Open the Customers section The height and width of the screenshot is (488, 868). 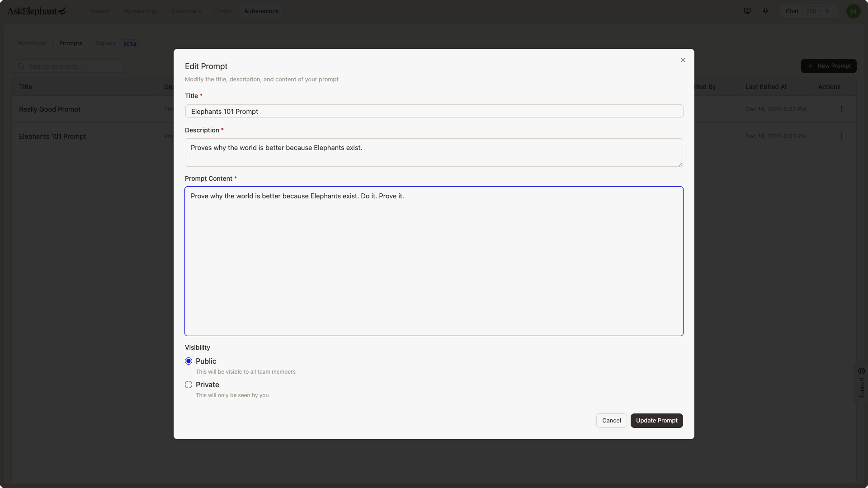point(186,11)
